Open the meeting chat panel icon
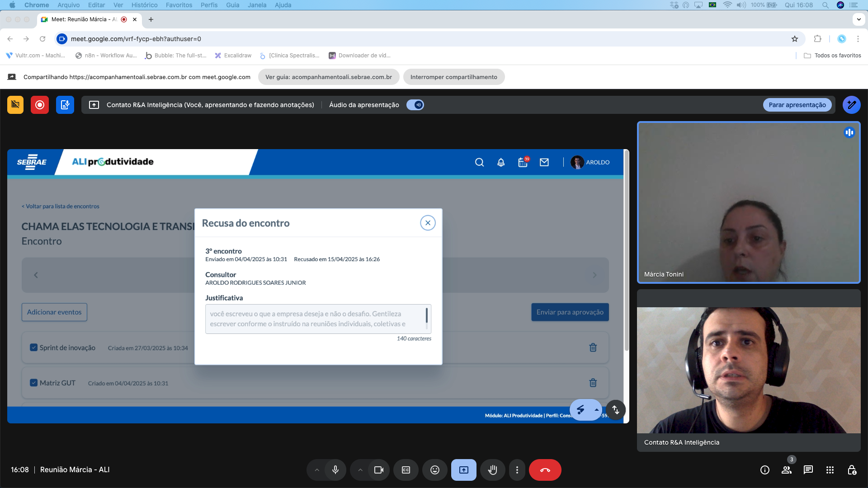Screen dimensions: 868x488 (808, 470)
